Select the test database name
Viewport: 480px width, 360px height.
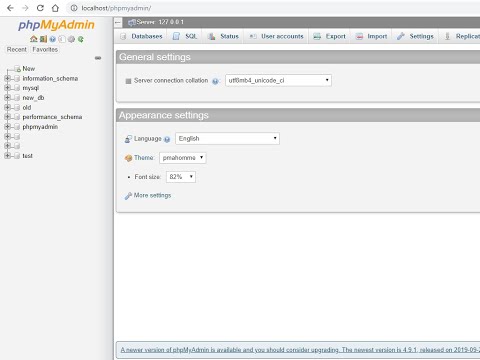click(x=27, y=156)
